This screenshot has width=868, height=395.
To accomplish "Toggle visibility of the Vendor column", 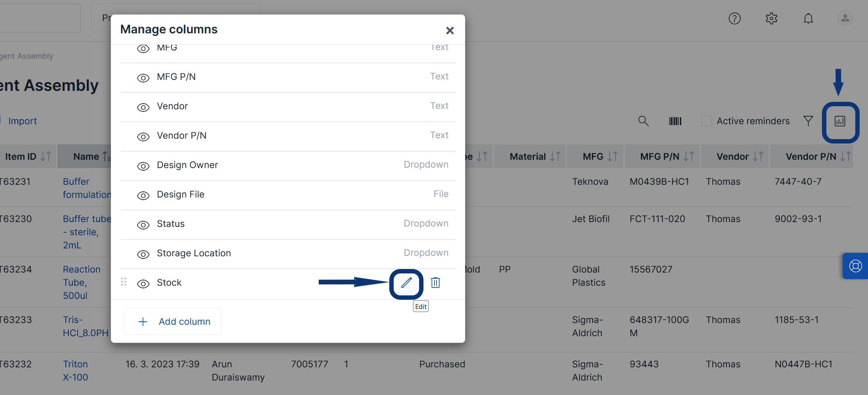I will click(143, 107).
